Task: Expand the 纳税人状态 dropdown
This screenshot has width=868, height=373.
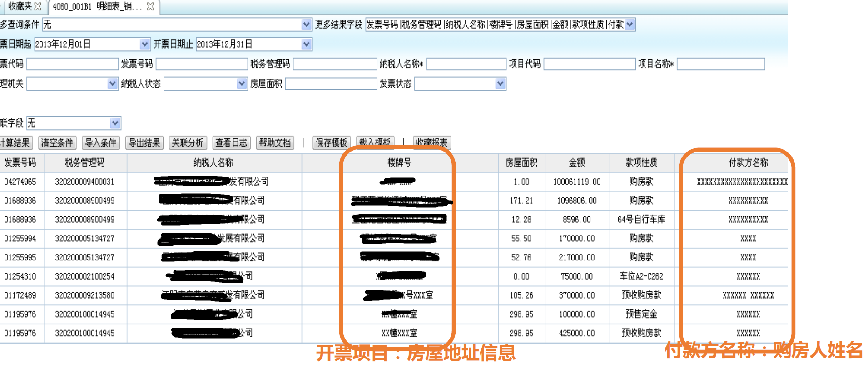Action: click(x=242, y=83)
